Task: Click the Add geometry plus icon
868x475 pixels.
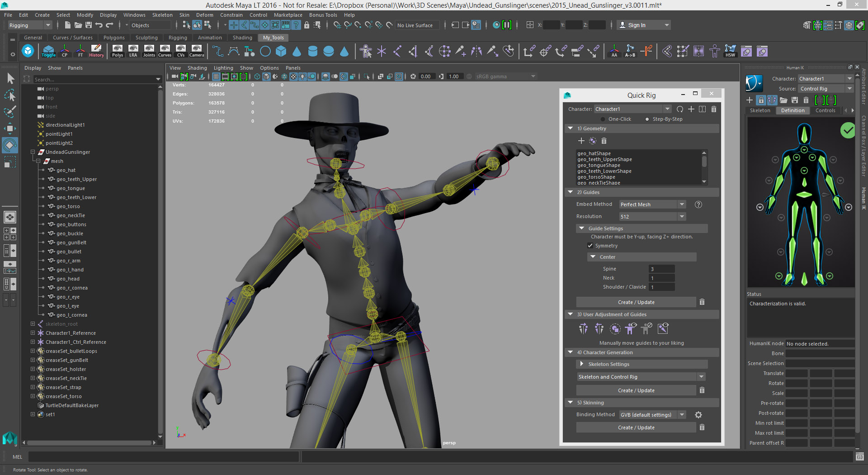Action: tap(581, 141)
